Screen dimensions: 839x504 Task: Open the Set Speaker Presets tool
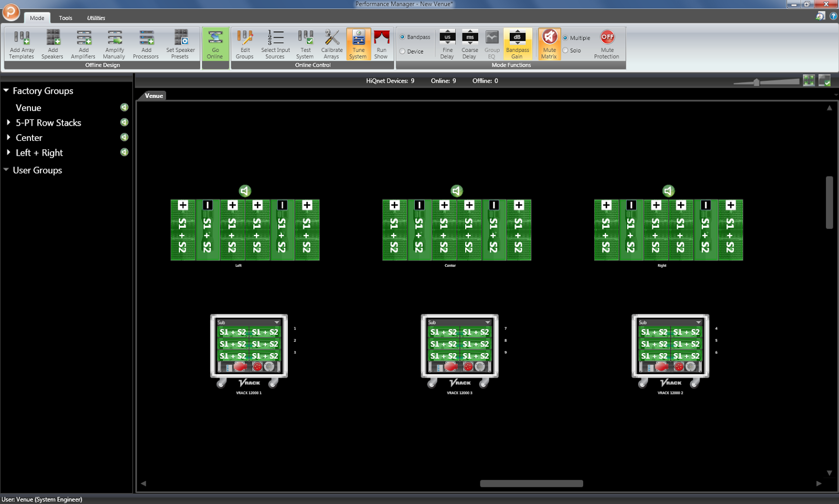(x=181, y=44)
